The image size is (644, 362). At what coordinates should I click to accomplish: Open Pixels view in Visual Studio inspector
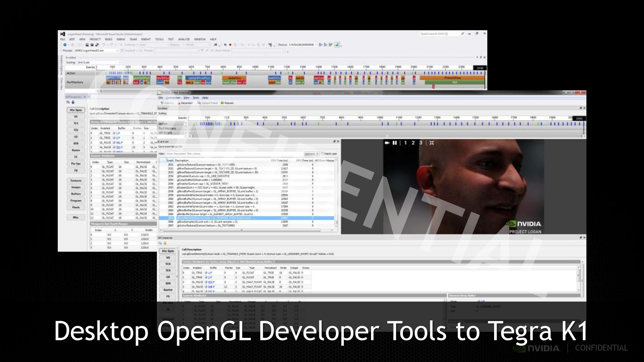pyautogui.click(x=76, y=207)
